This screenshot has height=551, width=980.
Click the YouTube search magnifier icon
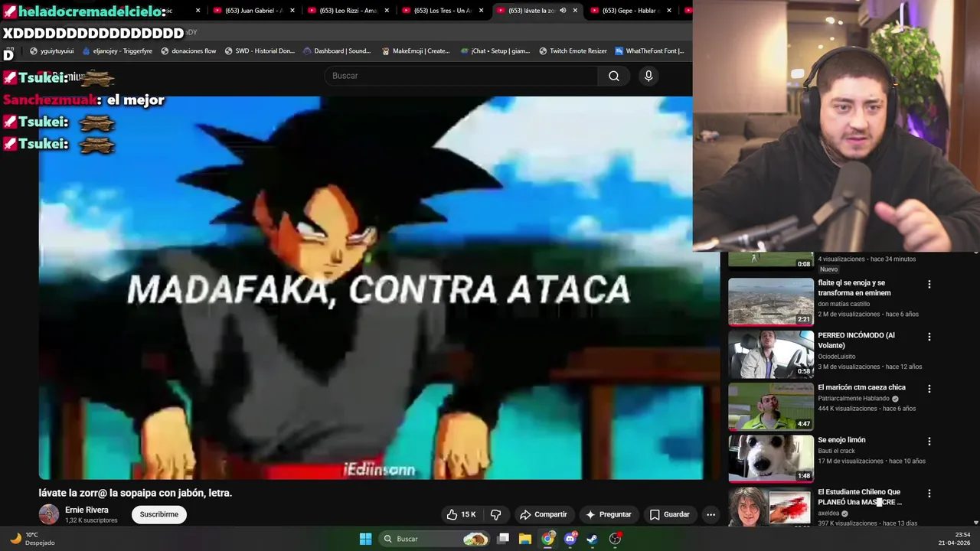(614, 76)
